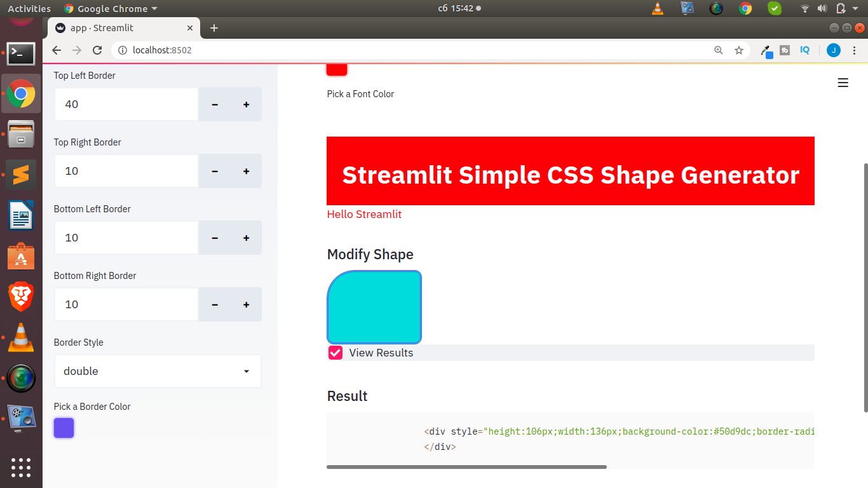Click the fb extension icon
This screenshot has width=868, height=488.
click(785, 50)
